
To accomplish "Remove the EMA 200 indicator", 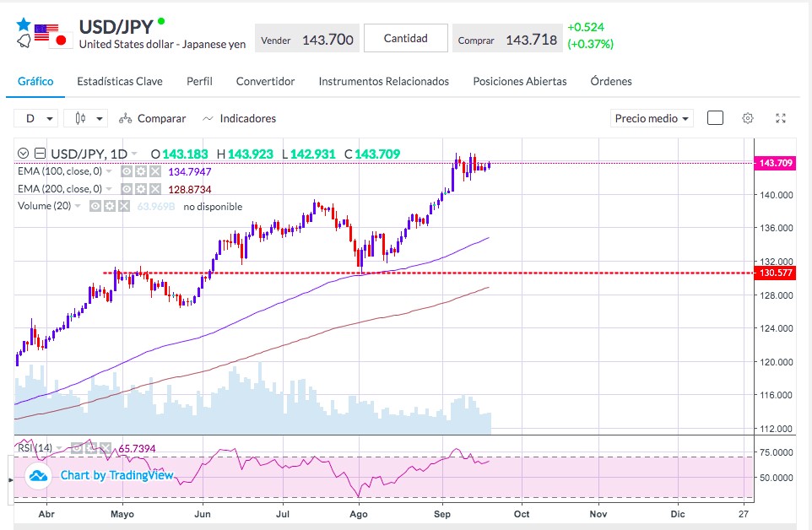I will click(154, 189).
